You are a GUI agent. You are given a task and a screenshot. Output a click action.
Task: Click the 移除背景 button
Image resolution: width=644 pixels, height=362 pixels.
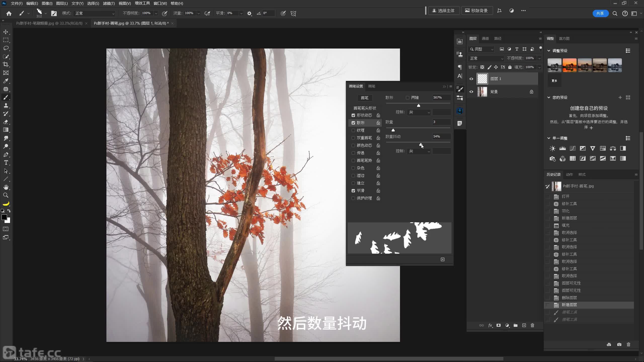click(x=477, y=11)
